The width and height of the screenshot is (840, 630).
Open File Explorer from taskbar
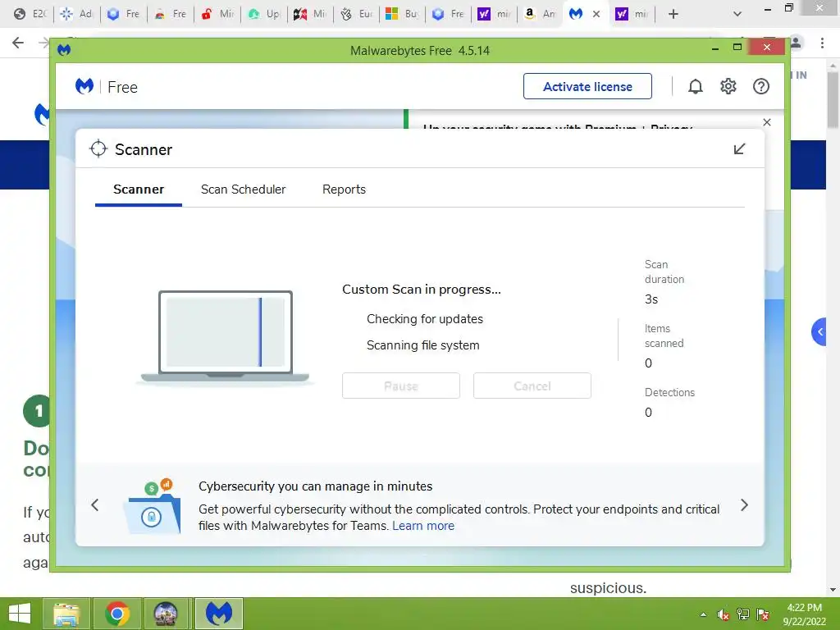point(66,614)
